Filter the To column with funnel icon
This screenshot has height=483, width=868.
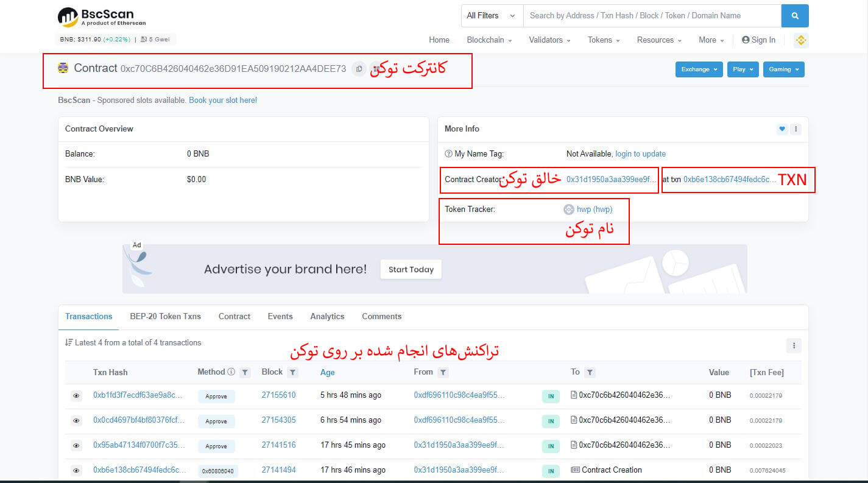pos(590,372)
